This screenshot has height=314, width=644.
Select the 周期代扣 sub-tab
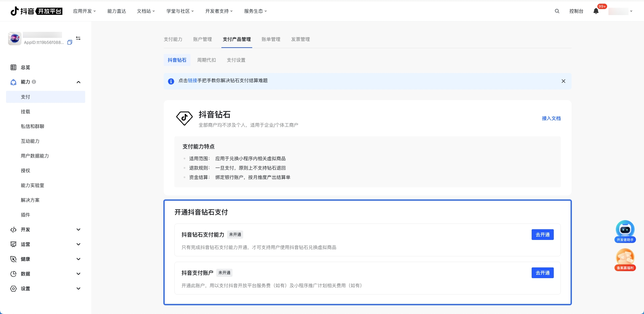tap(207, 60)
